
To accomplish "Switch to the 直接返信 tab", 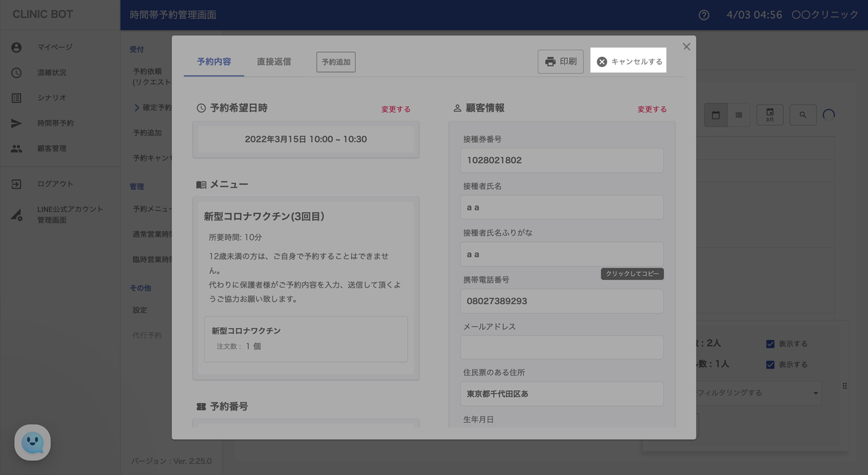I will (274, 62).
